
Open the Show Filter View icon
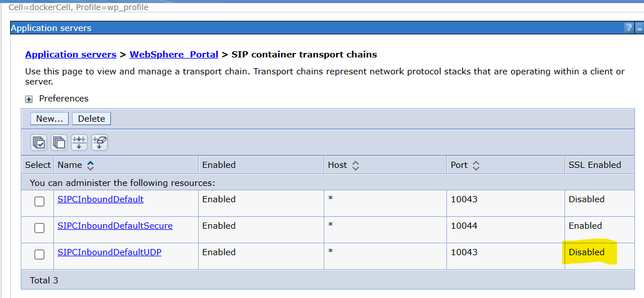pos(79,143)
